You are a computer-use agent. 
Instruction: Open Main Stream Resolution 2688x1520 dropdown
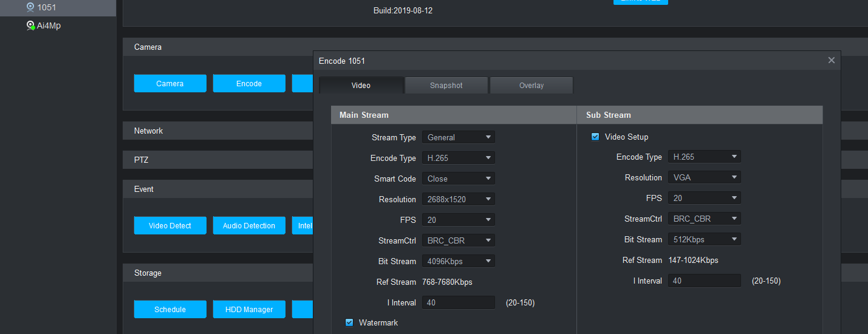click(459, 199)
